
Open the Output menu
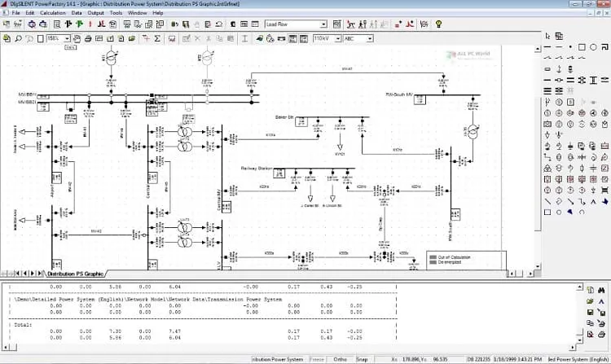[x=95, y=13]
